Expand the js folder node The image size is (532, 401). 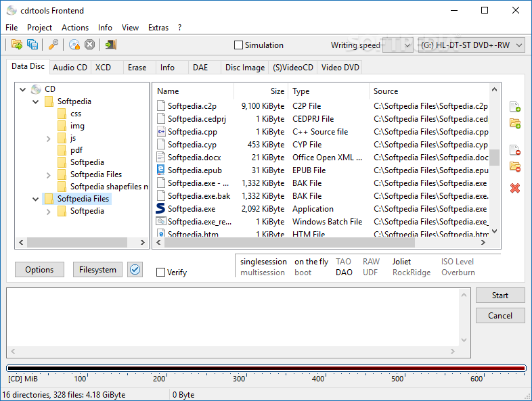point(49,139)
